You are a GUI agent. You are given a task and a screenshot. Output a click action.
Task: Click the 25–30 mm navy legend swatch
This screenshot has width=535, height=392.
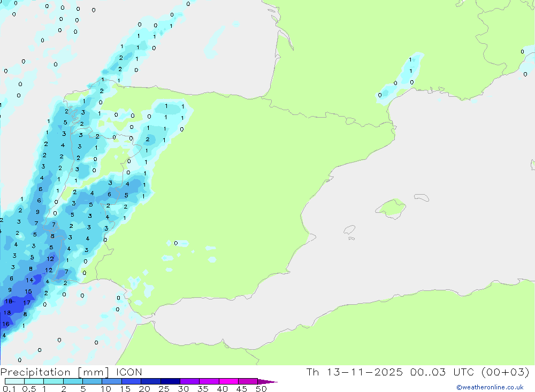coord(170,381)
